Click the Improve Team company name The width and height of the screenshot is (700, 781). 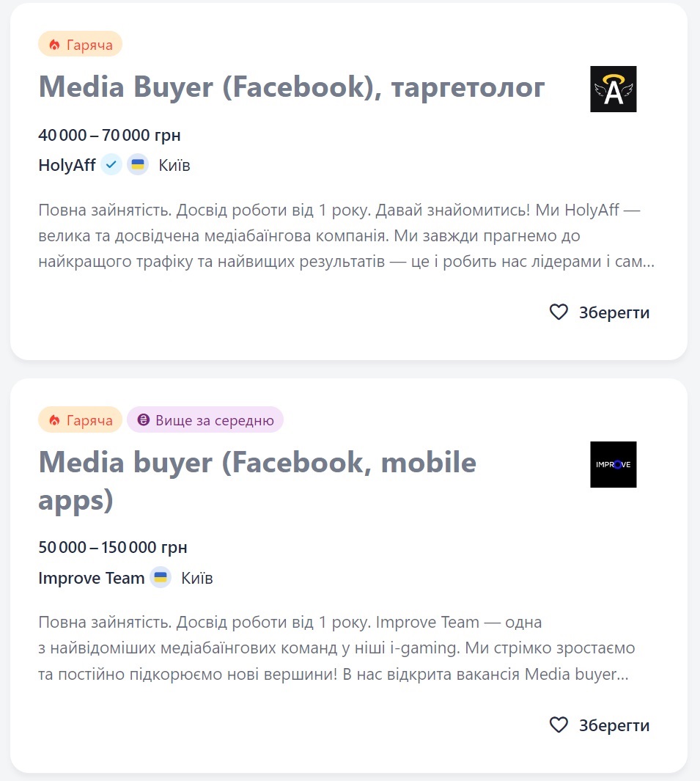tap(91, 578)
